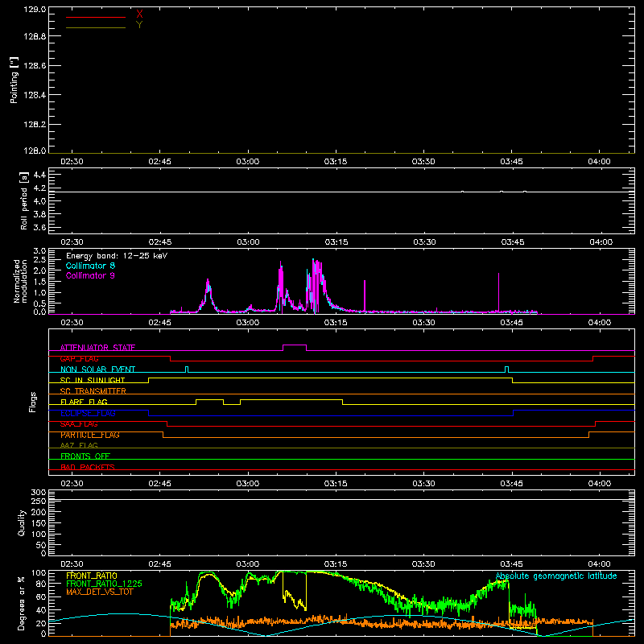
Task: Click the GAP_FLAG label
Action: pyautogui.click(x=79, y=358)
